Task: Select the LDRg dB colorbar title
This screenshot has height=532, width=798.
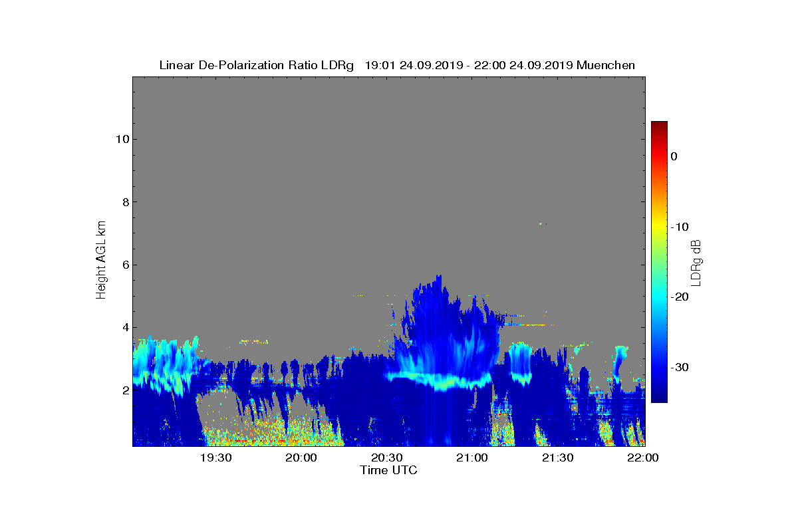Action: [x=696, y=263]
